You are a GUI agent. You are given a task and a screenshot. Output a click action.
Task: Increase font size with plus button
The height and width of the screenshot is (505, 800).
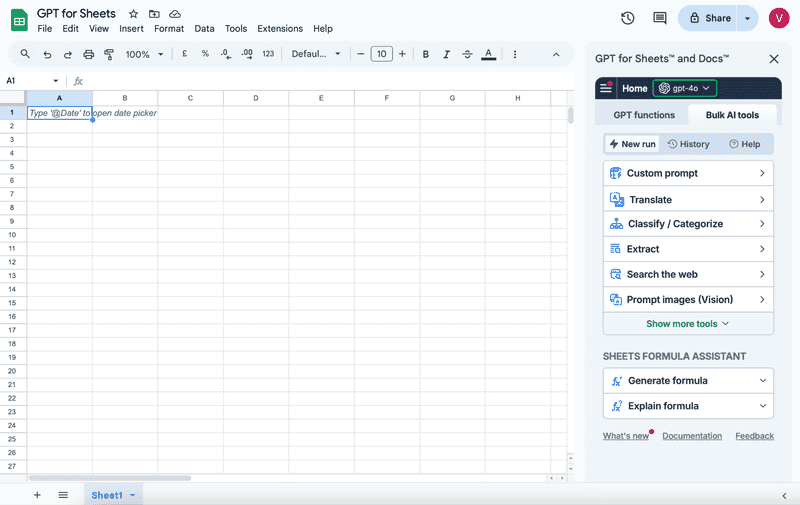pyautogui.click(x=402, y=54)
